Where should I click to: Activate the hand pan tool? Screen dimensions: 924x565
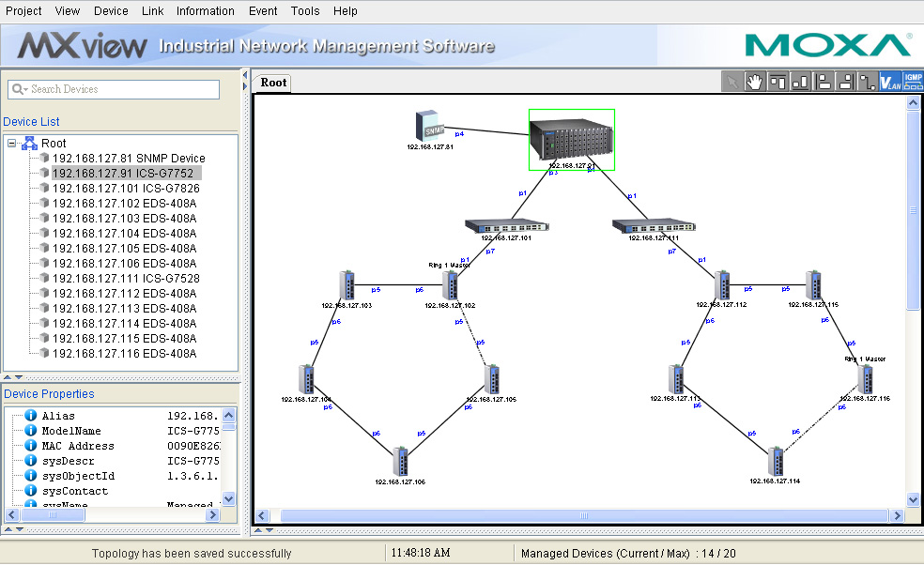(754, 82)
